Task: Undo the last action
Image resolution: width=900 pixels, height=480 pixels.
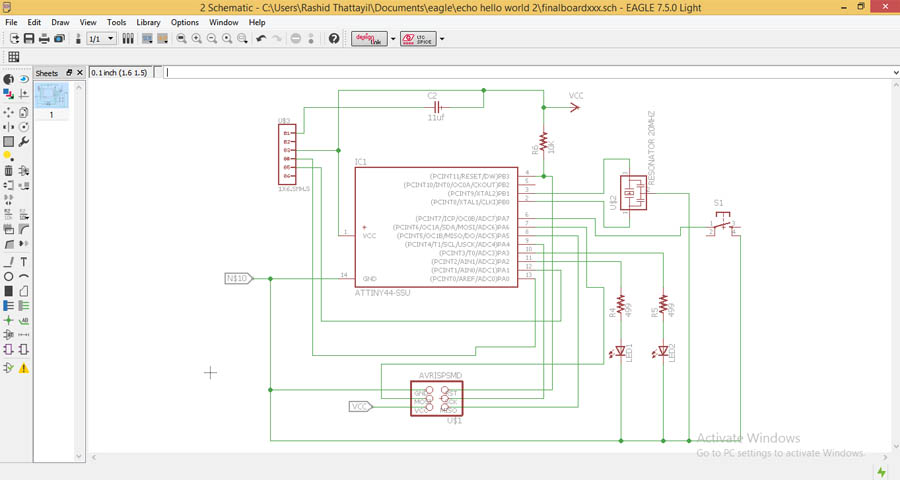Action: point(261,38)
